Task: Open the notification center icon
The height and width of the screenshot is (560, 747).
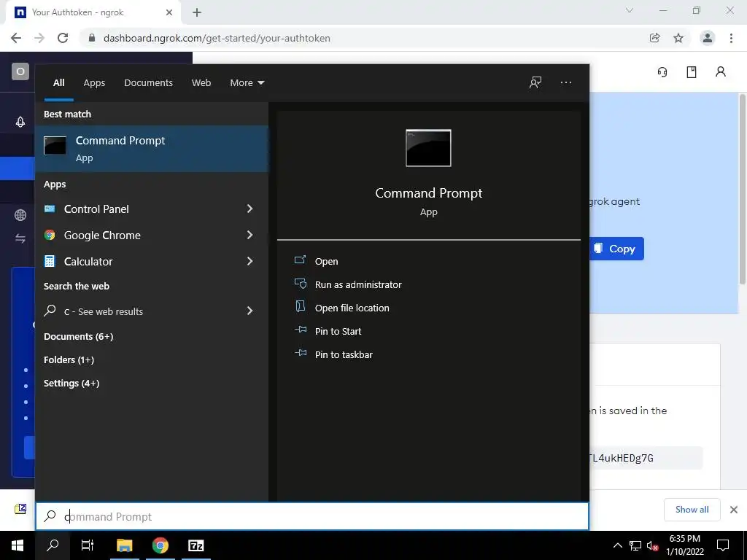Action: click(x=723, y=545)
